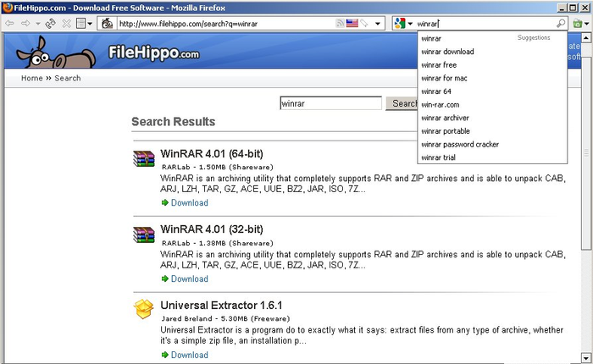
Task: Open the Home breadcrumb link
Action: (x=32, y=78)
